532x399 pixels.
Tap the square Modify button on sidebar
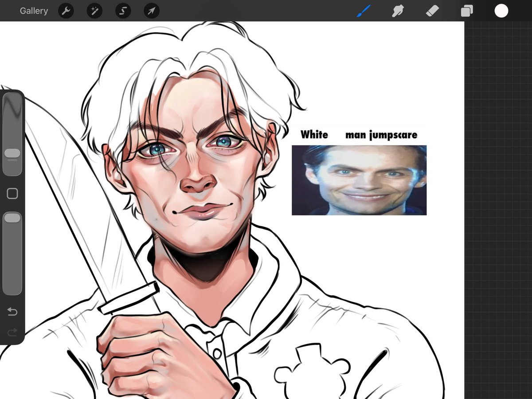12,193
